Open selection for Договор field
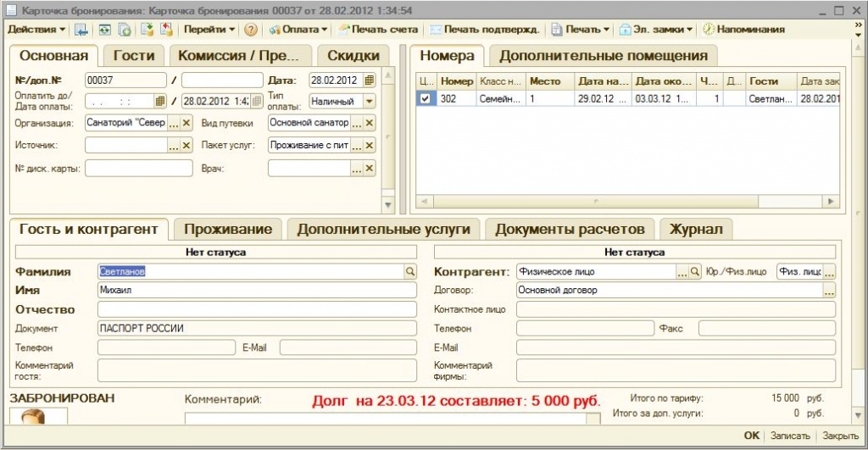This screenshot has width=868, height=450. tap(829, 290)
